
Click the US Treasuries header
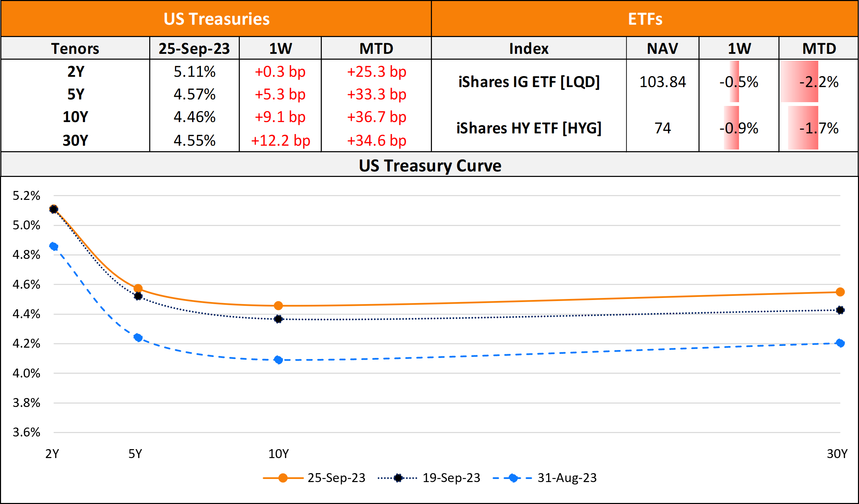(x=216, y=19)
